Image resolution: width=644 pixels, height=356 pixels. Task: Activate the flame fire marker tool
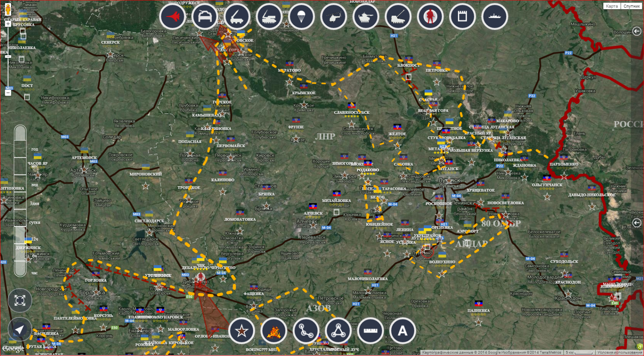point(274,331)
